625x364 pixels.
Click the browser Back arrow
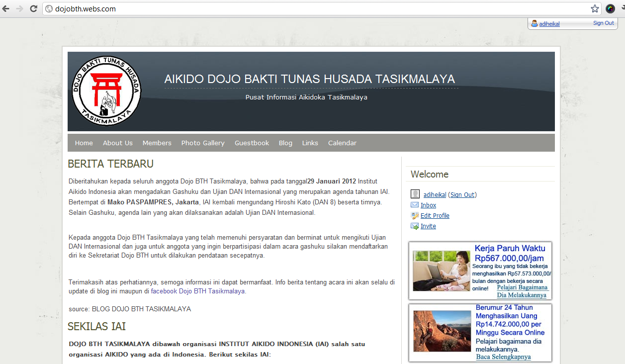pyautogui.click(x=6, y=8)
